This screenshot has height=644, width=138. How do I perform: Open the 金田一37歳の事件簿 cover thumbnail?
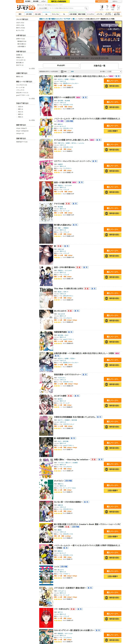46,191
